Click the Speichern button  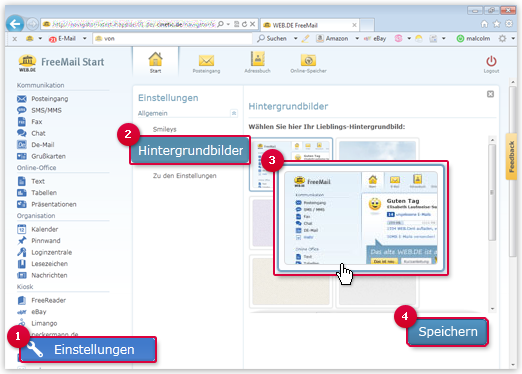pos(448,332)
